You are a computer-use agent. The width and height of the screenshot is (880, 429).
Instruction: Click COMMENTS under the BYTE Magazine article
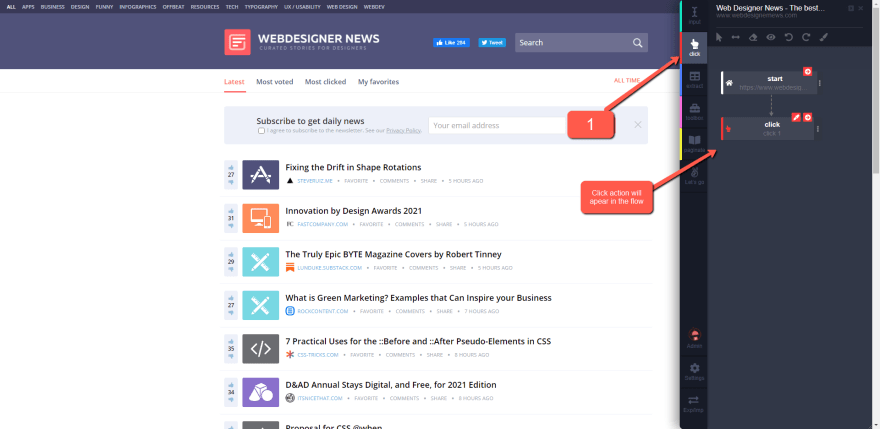click(x=423, y=268)
